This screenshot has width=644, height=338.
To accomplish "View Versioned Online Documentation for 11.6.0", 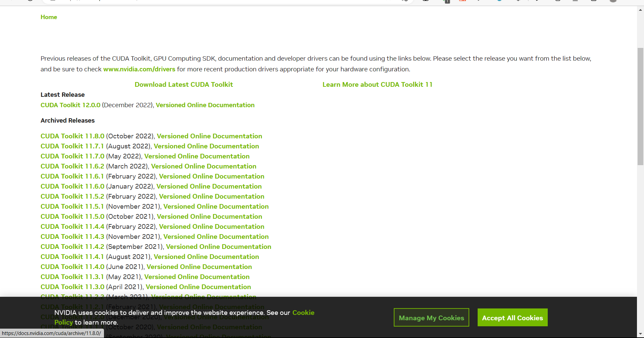I will 209,186.
